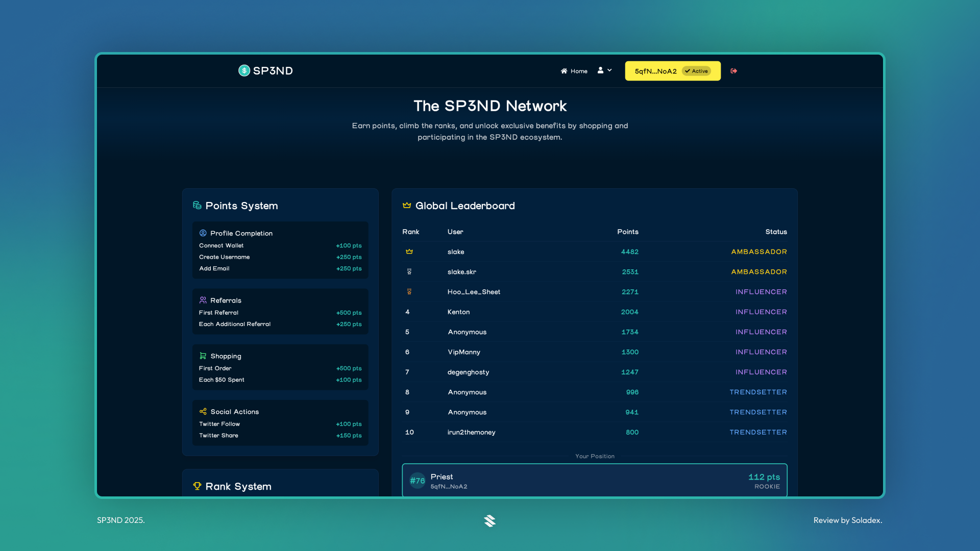Screen dimensions: 980x551
Task: Click the Review by Soladex link
Action: coord(847,520)
